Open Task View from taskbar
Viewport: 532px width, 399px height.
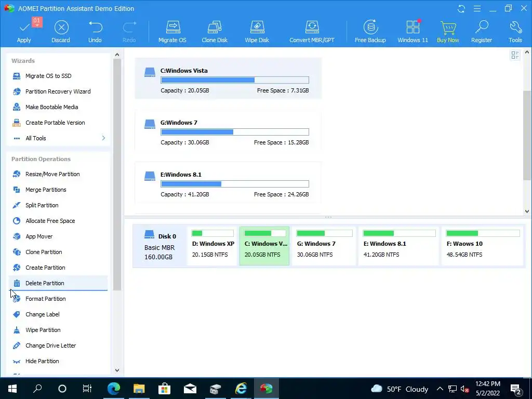[x=87, y=389]
